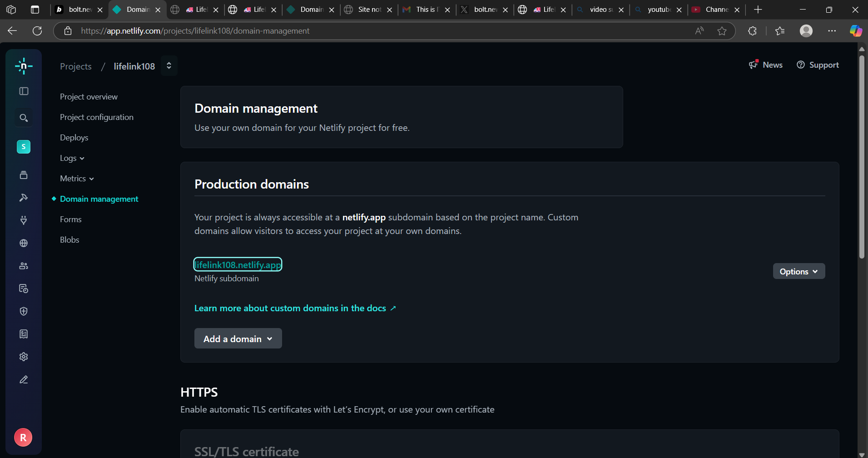Open the Deploys page
The width and height of the screenshot is (868, 458).
tap(74, 138)
